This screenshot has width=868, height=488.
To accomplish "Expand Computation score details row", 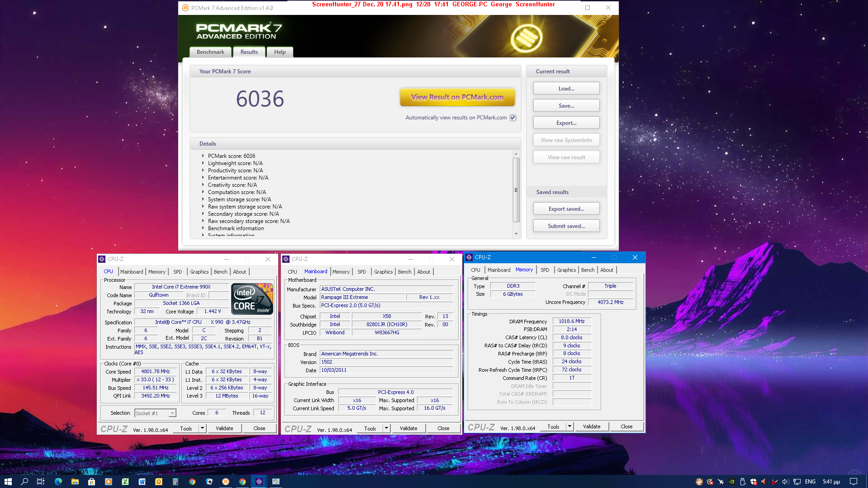I will [203, 192].
